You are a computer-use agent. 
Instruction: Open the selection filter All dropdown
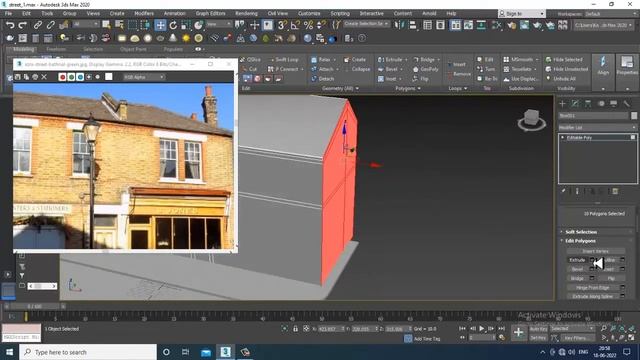85,24
